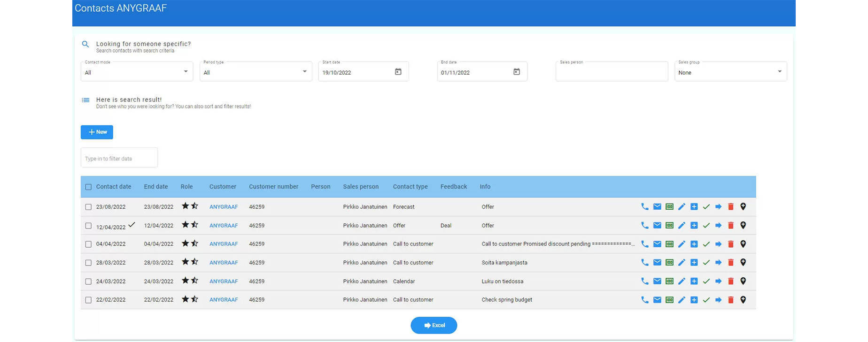Screen dimensions: 868x342
Task: Click the email icon for the 12/04/2022 contact
Action: 657,226
